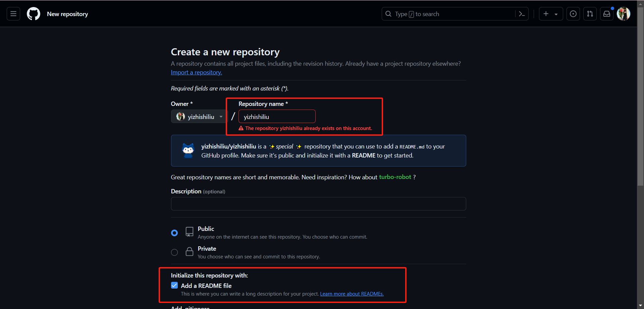Open the hamburger navigation menu
Viewport: 644px width, 309px height.
[13, 14]
